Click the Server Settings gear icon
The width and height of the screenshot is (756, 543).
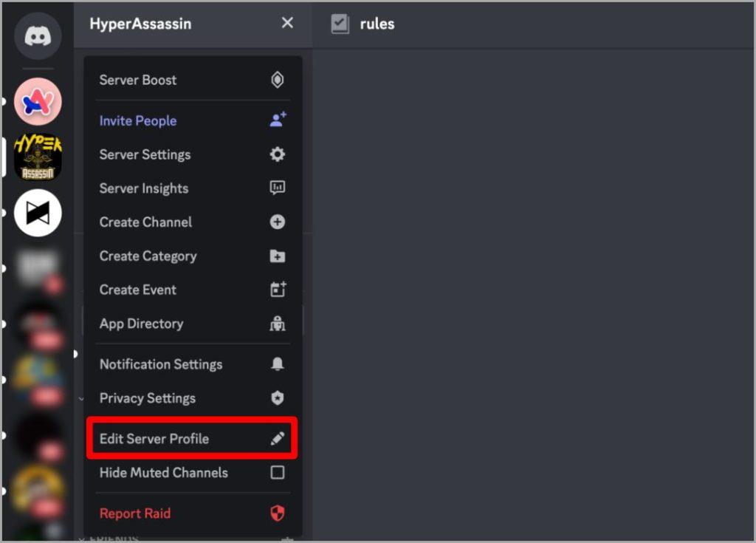point(278,154)
